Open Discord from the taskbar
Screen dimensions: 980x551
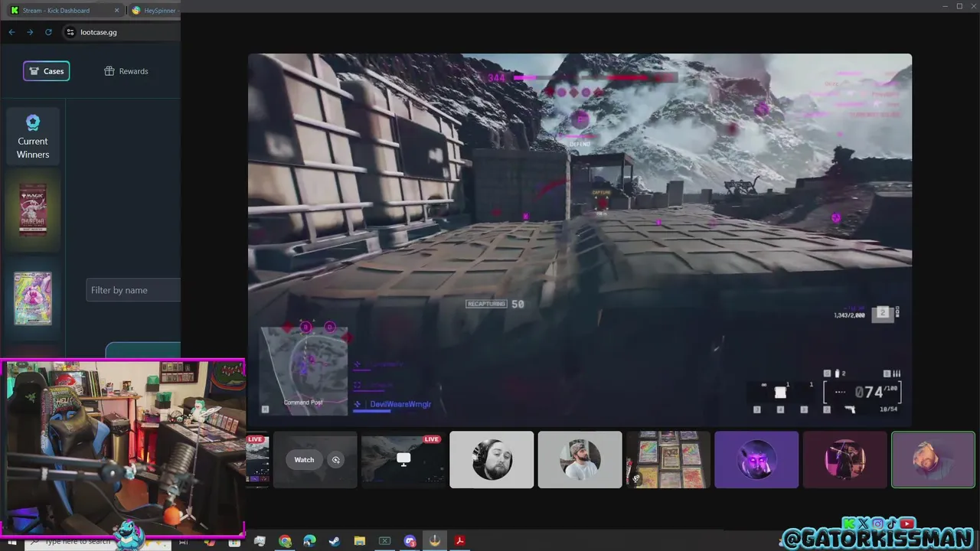pos(410,541)
